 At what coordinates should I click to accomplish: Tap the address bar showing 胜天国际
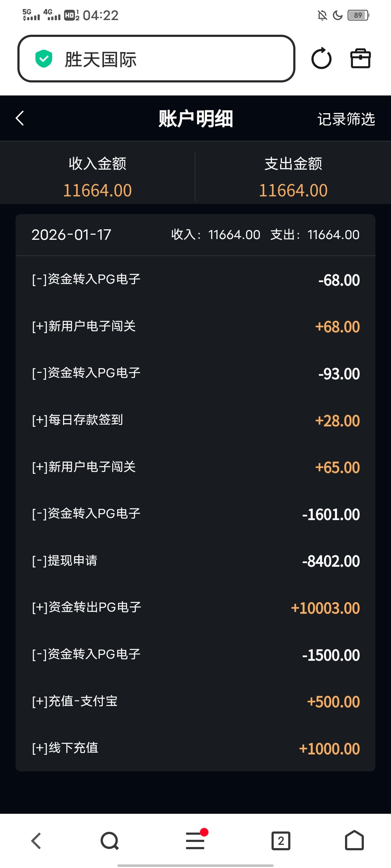coord(156,59)
